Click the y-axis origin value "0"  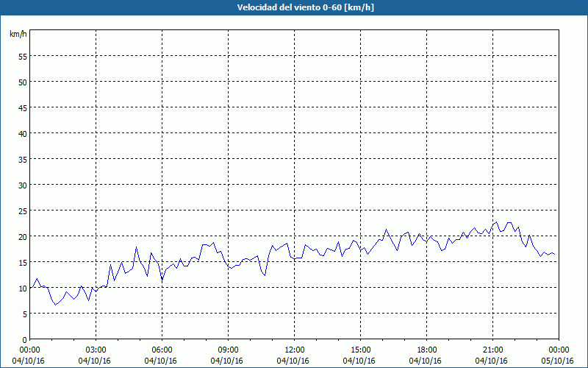coord(25,340)
